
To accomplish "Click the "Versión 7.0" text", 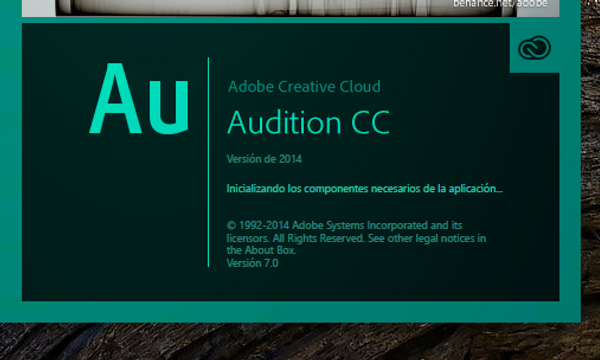I will click(x=252, y=263).
